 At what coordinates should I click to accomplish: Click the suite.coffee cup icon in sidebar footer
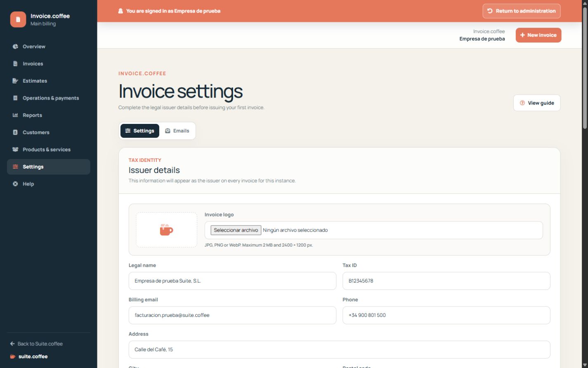[12, 356]
